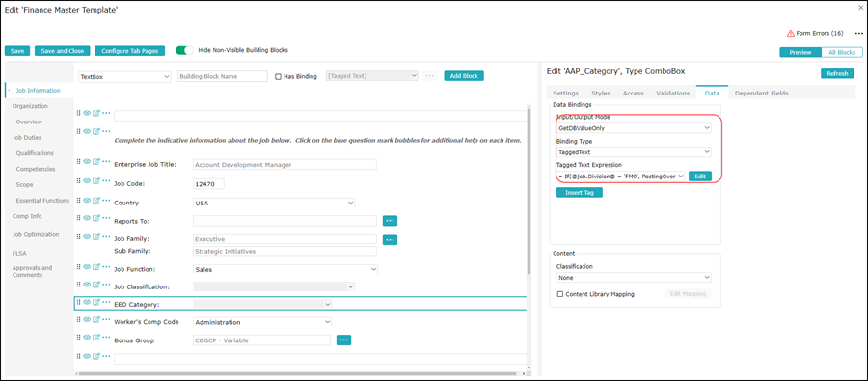The image size is (868, 381).
Task: Open Tagged Text Expression dropdown
Action: (621, 177)
